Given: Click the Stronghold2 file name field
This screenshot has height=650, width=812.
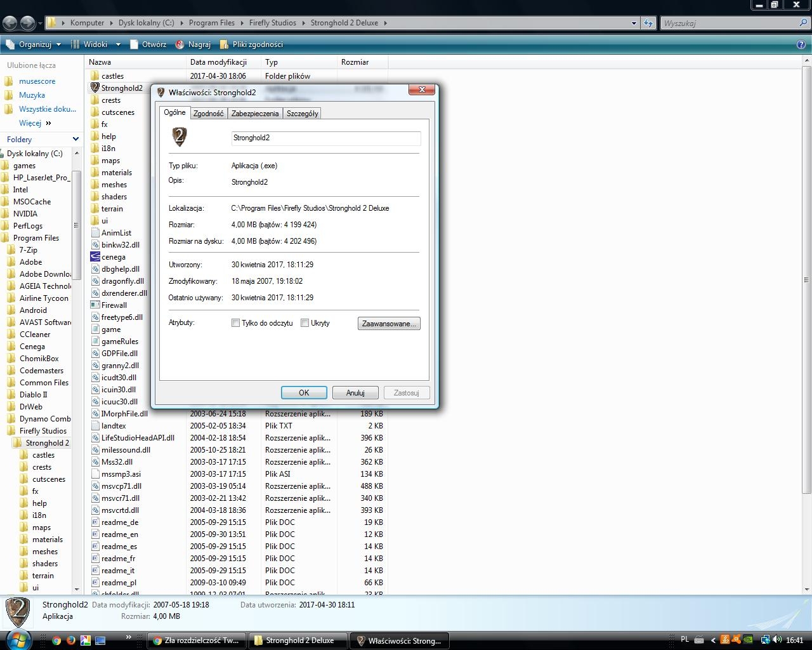Looking at the screenshot, I should tap(326, 138).
